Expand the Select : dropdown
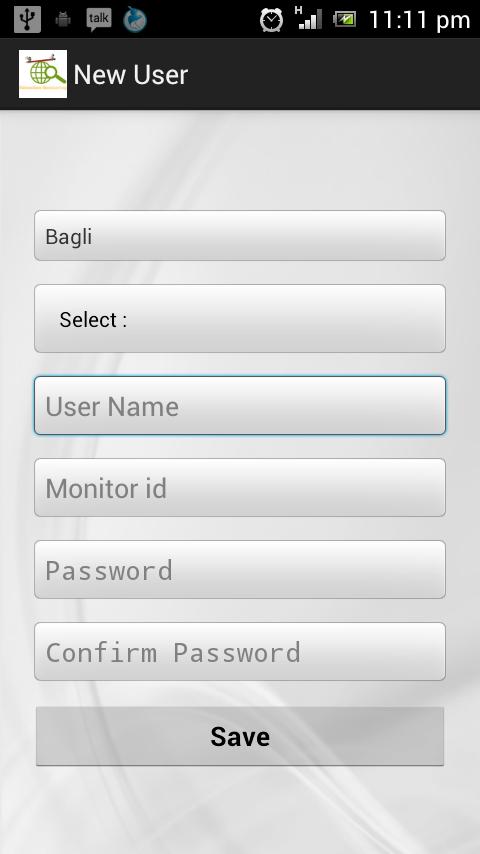480x854 pixels. [240, 319]
